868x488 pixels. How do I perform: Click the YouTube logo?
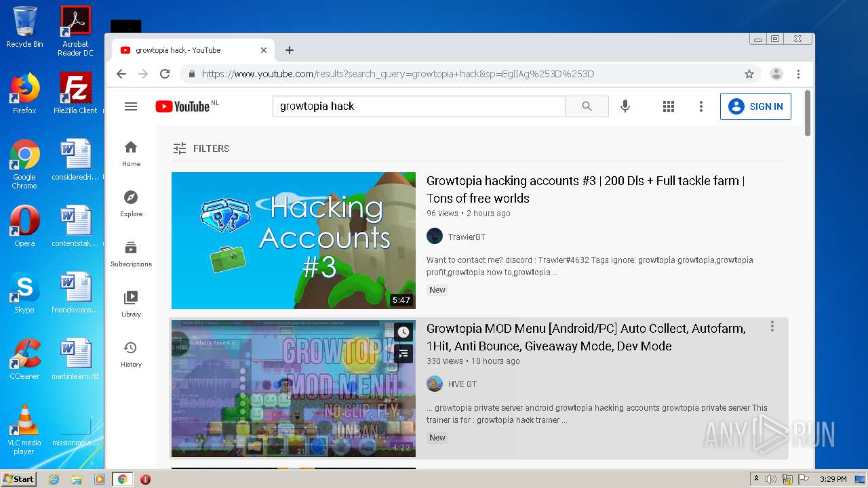[x=182, y=106]
